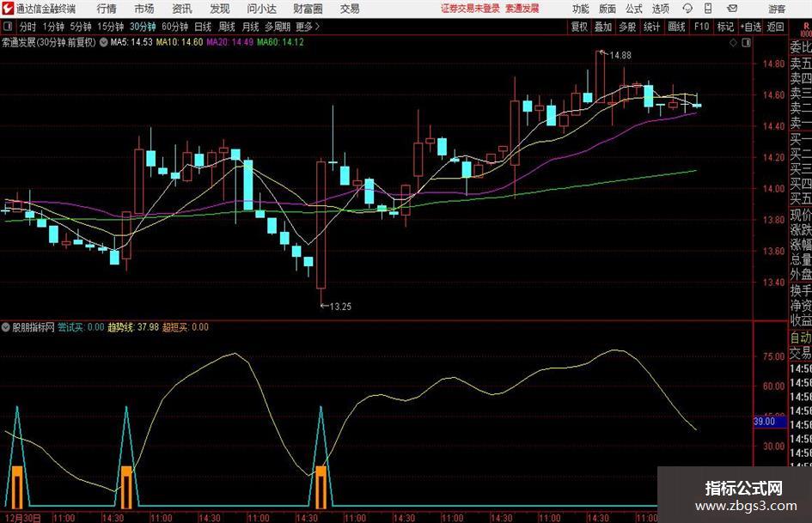Open the 版面 menu
Screen dimensions: 812x523
[x=607, y=9]
